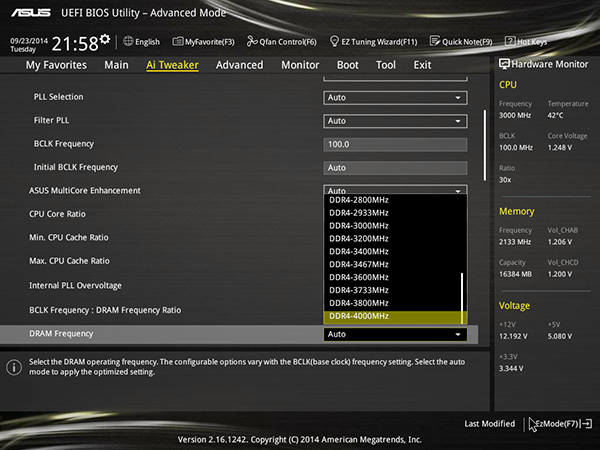Click the settings gear next to the clock
The image size is (600, 450).
(x=105, y=39)
